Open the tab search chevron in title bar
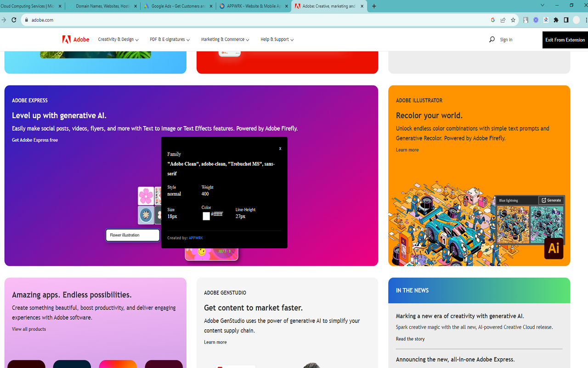This screenshot has height=368, width=588. 542,5
